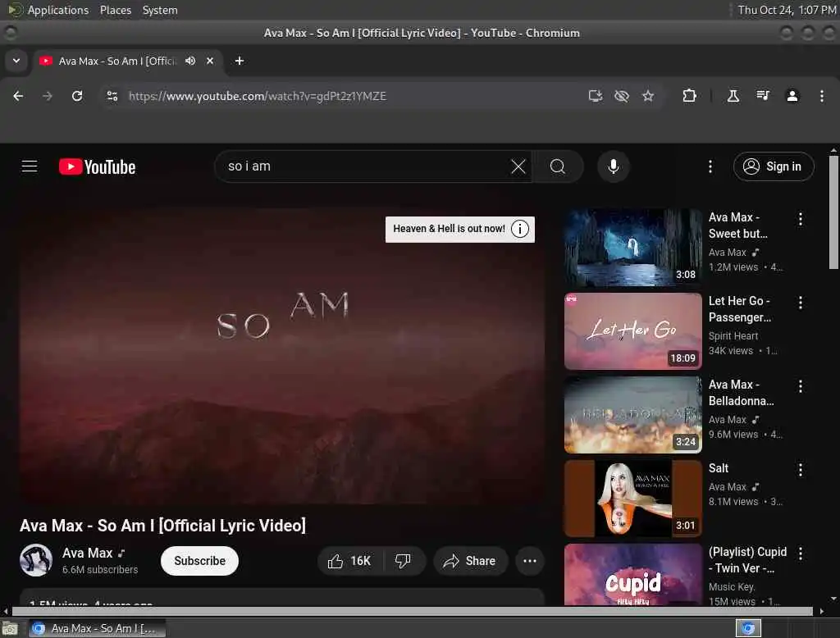The width and height of the screenshot is (840, 638).
Task: Click the vertical page scrollbar thumb
Action: 833,212
